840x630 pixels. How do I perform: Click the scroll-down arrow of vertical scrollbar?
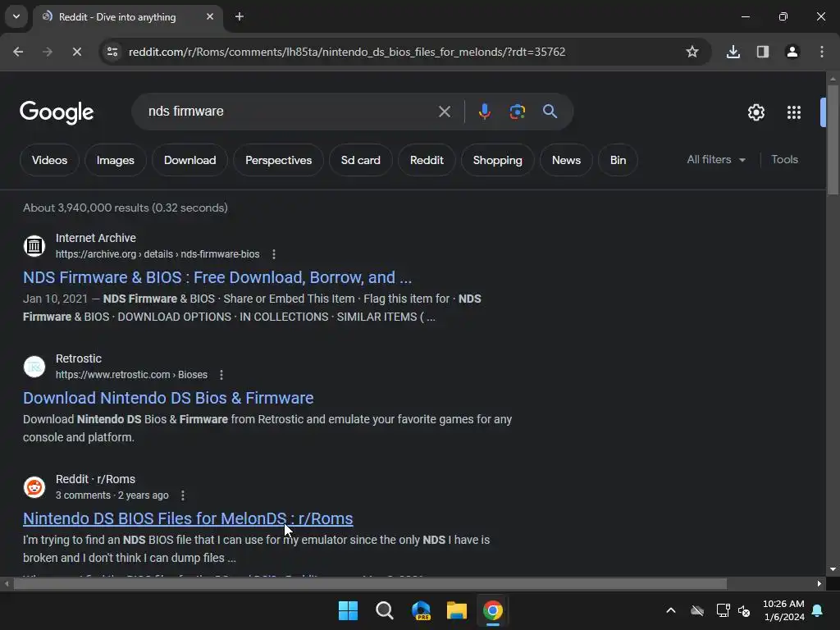coord(833,569)
